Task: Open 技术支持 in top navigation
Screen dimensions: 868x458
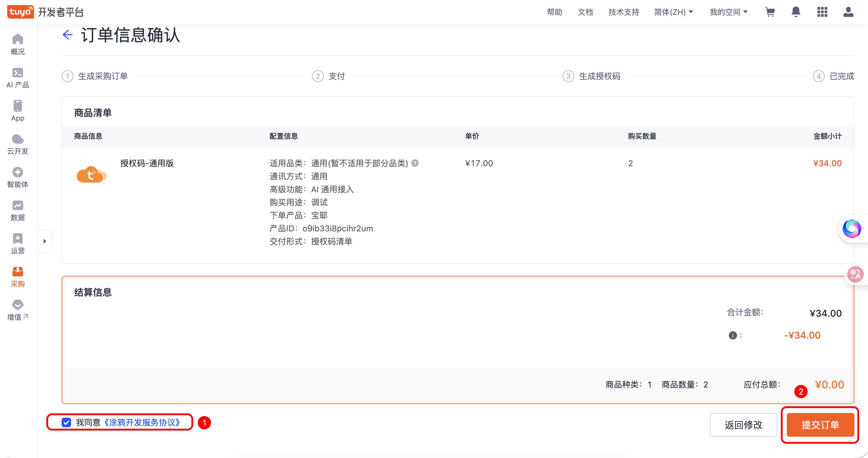Action: [623, 12]
